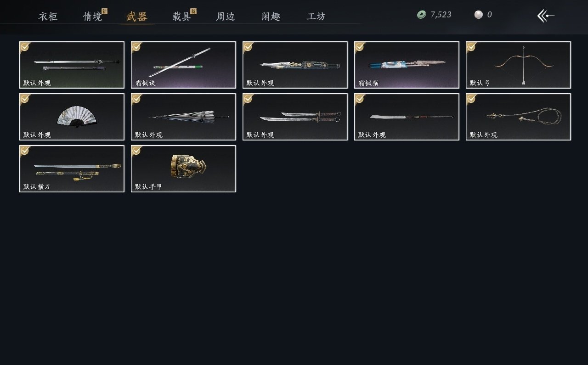Switch to the 衣柜 tab
This screenshot has height=365, width=588.
coord(48,17)
